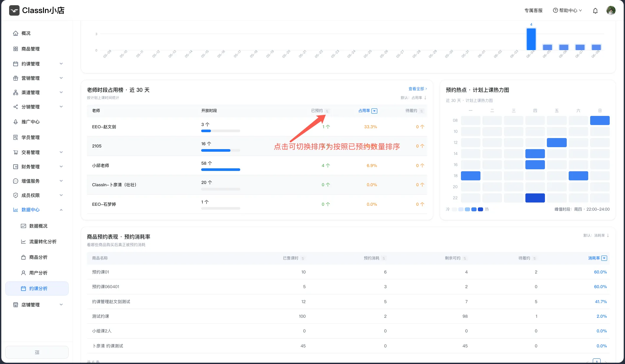The image size is (625, 364).
Task: Click darkest heatmap cell Thursday 22 o'clock
Action: tap(535, 198)
